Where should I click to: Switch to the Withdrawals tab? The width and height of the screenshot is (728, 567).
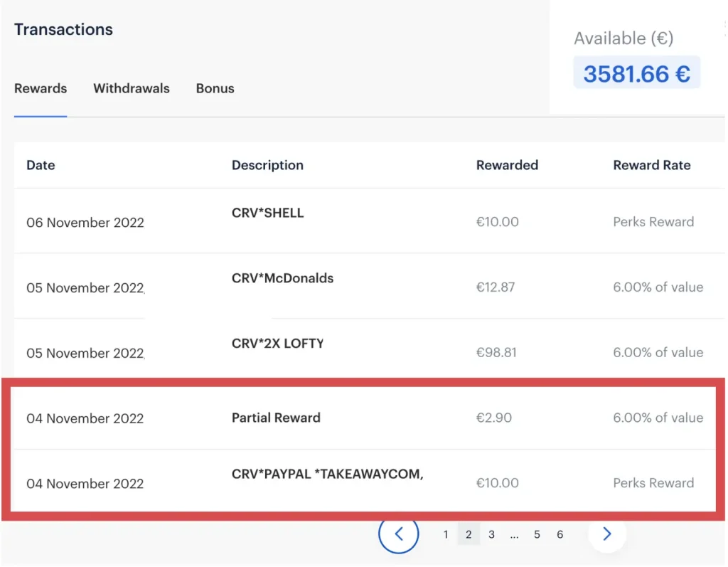pos(132,89)
